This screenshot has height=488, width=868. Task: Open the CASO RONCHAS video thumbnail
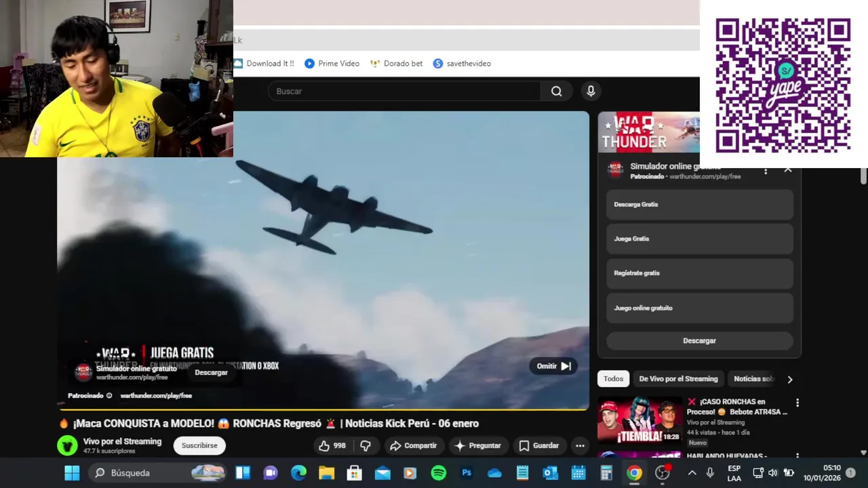point(639,420)
